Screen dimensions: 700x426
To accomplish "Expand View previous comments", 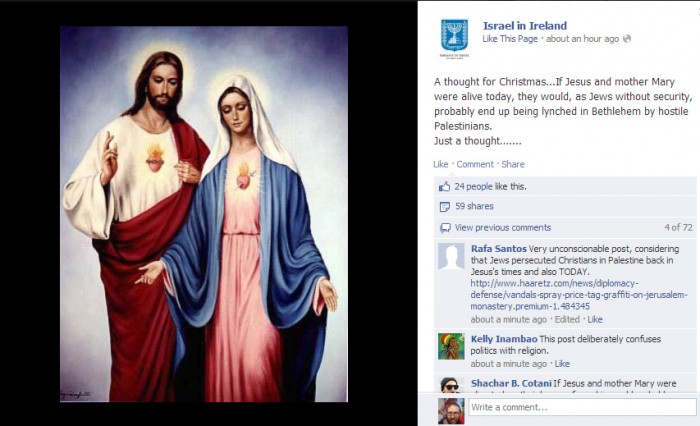I will [503, 228].
